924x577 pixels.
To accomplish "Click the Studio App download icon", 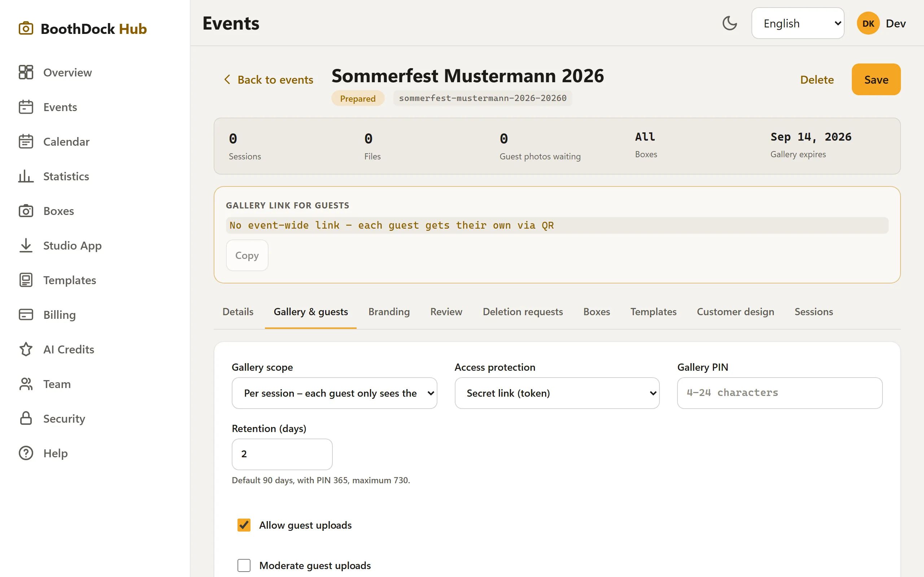I will point(26,245).
